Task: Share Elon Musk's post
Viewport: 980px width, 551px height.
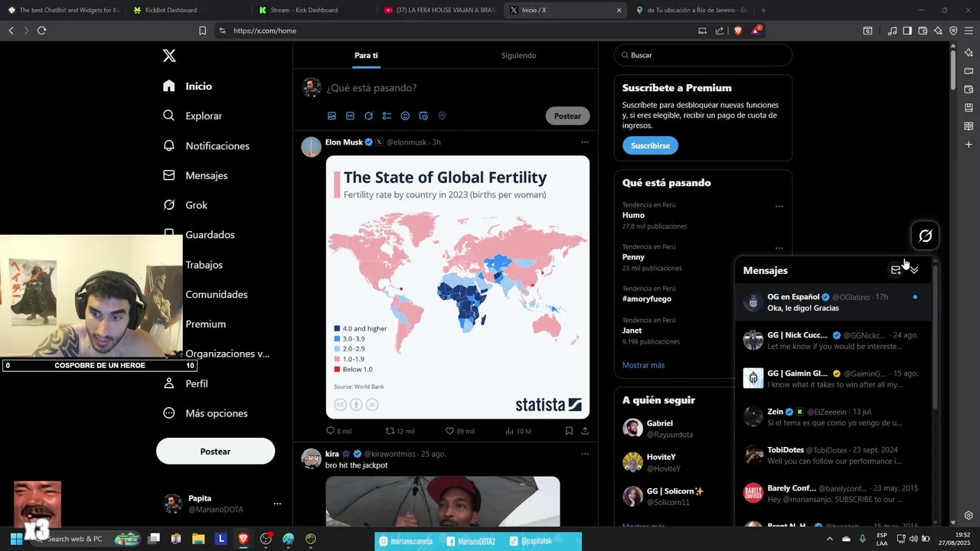Action: [585, 431]
